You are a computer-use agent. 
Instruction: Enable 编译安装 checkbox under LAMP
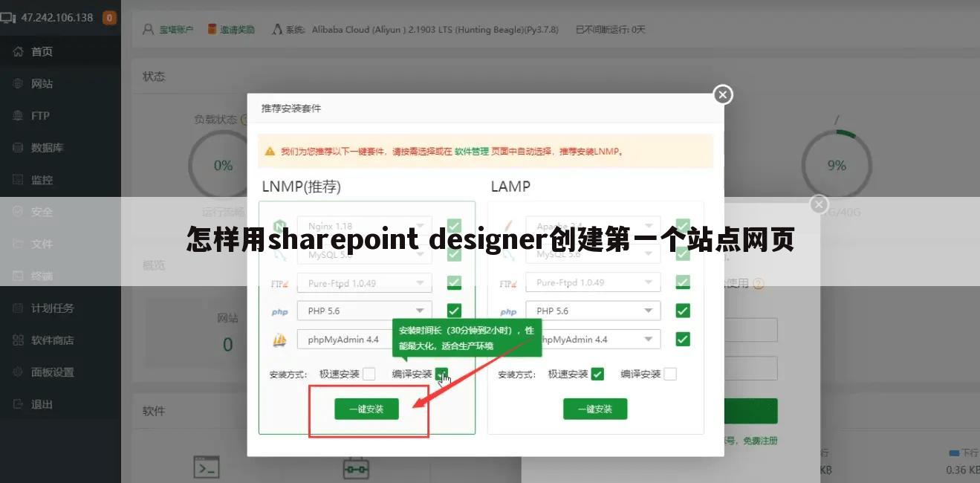(670, 374)
